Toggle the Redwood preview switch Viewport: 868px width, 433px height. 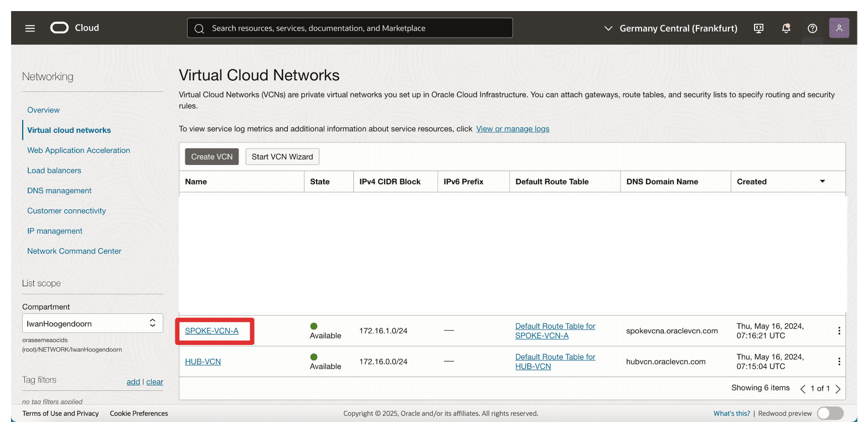830,413
